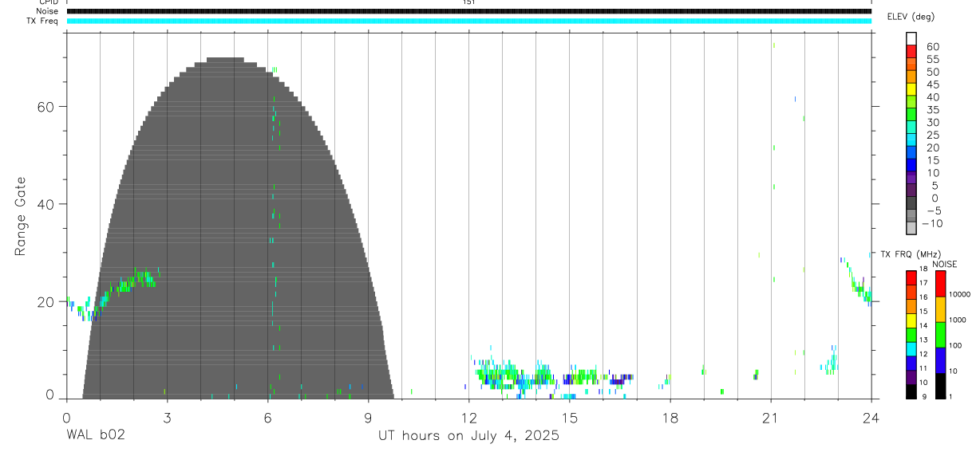Select the orange segment of the NOISE colorbar
The height and width of the screenshot is (452, 980).
coord(941,309)
